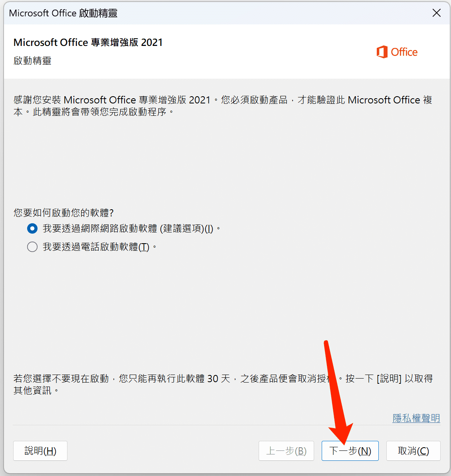Screen dimensions: 451x476
Task: Close the activation wizard with X
Action: tap(436, 13)
